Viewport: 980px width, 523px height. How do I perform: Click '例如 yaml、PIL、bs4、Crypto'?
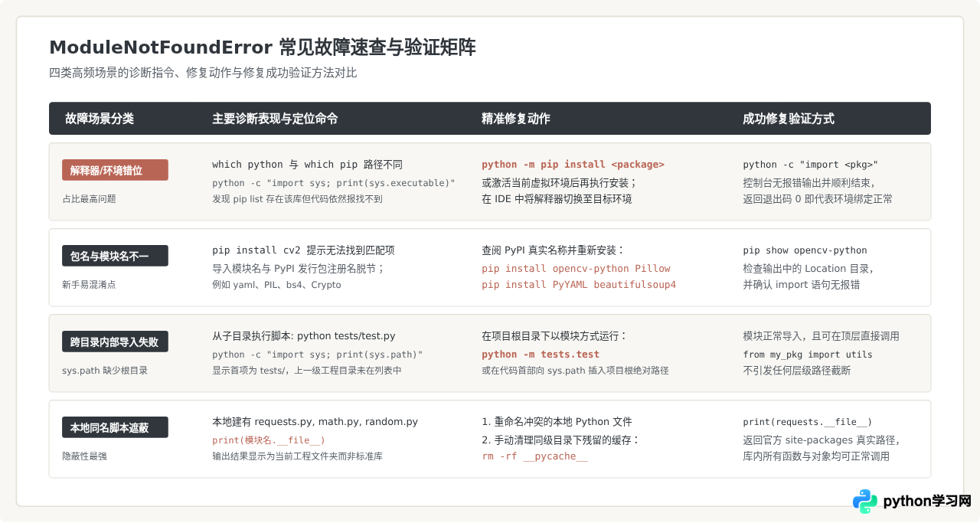point(276,285)
